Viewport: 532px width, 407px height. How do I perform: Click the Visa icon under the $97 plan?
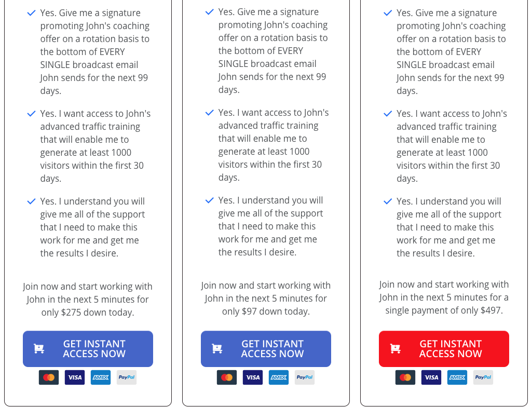253,377
